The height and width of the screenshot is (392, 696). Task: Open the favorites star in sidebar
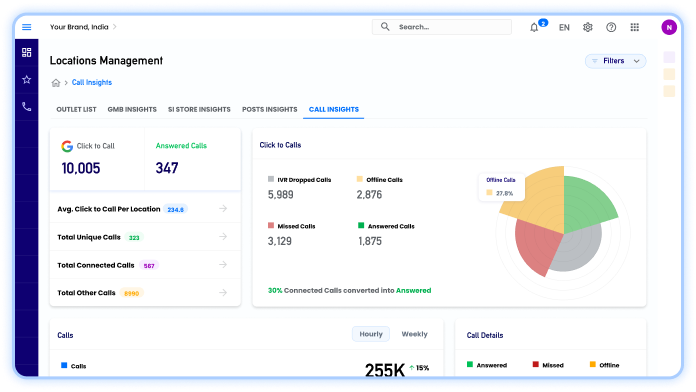click(27, 79)
